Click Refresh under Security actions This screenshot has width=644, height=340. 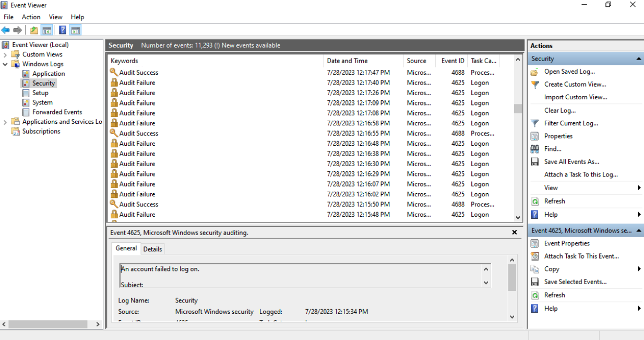coord(554,201)
